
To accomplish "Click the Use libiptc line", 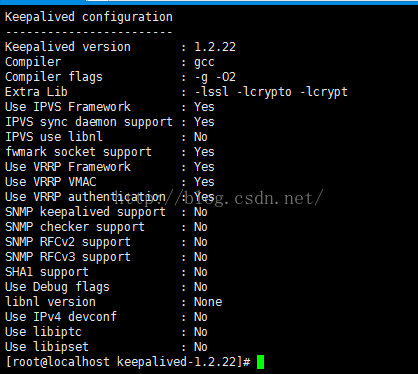I will [x=106, y=332].
